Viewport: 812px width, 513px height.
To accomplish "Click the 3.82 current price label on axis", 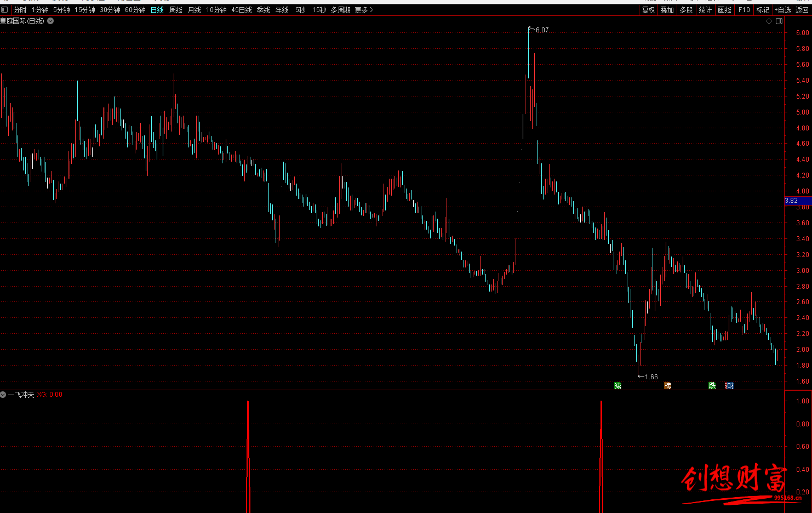I will pos(792,201).
